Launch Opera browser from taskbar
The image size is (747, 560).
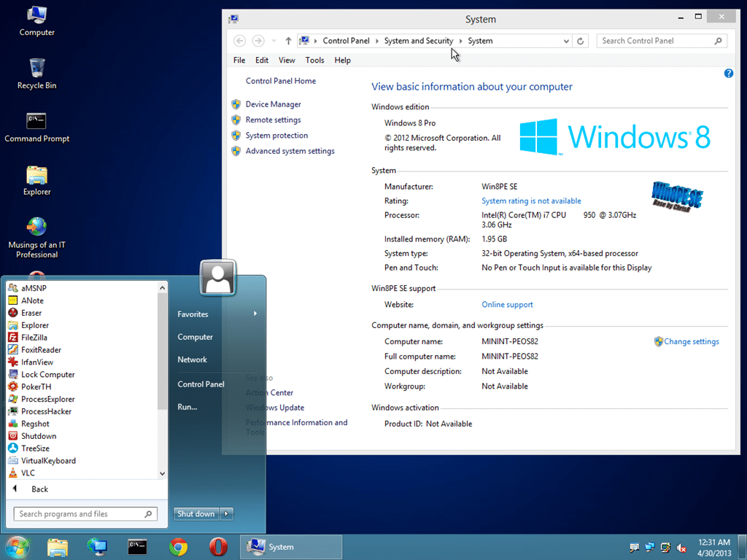pyautogui.click(x=217, y=547)
